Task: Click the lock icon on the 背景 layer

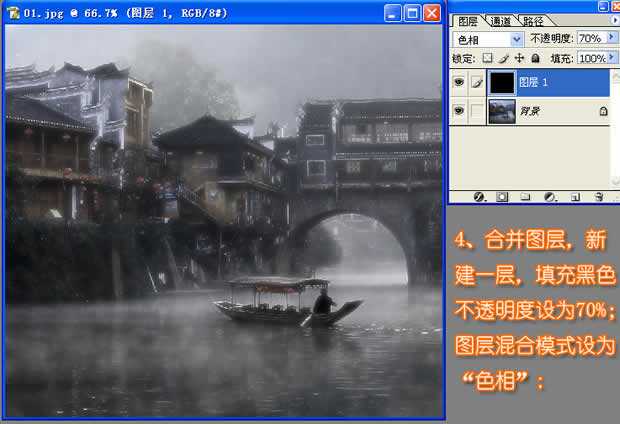Action: [x=603, y=111]
